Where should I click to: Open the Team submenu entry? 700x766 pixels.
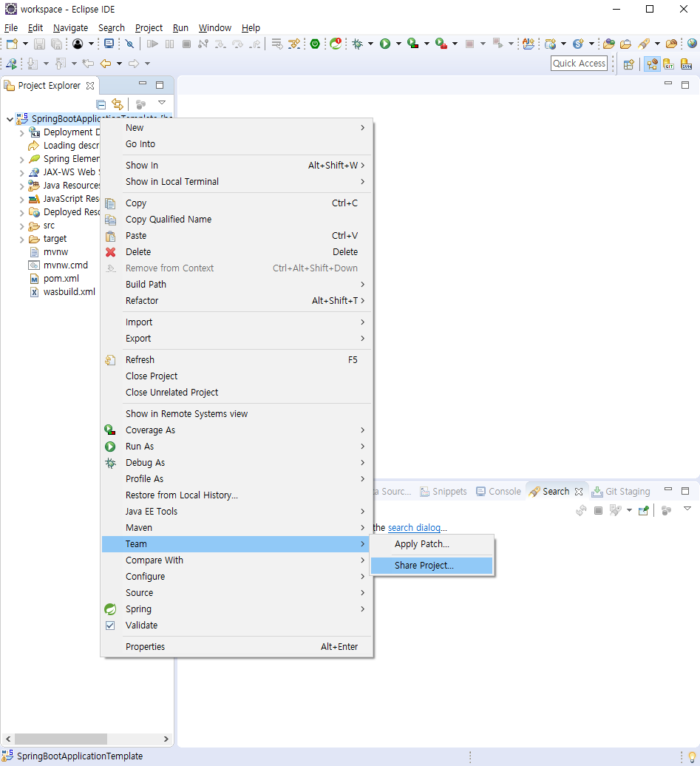pos(237,544)
